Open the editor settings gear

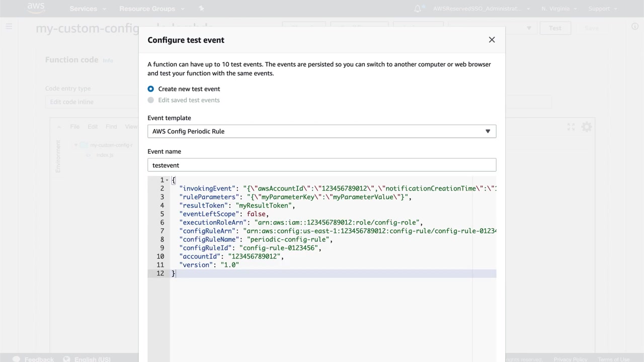click(x=587, y=127)
